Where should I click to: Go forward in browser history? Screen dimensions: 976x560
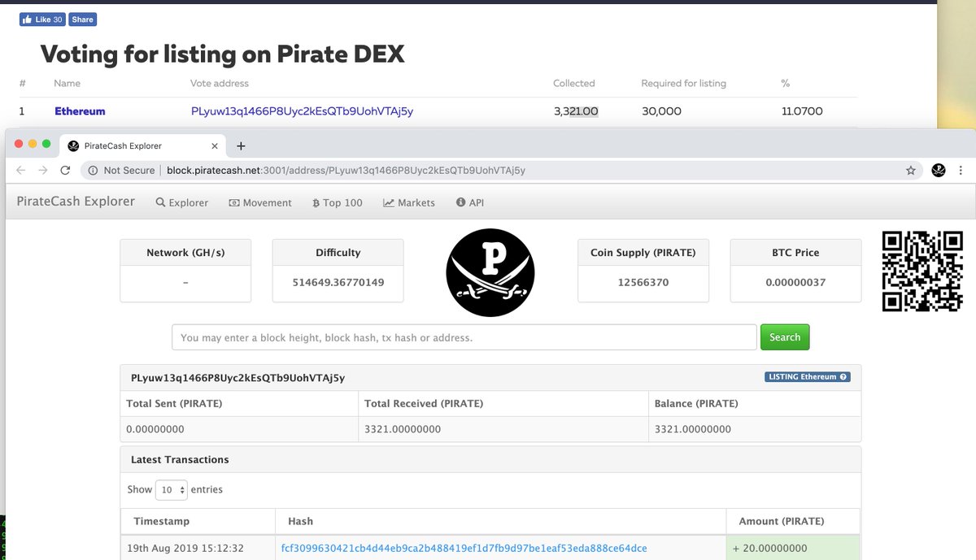[43, 171]
